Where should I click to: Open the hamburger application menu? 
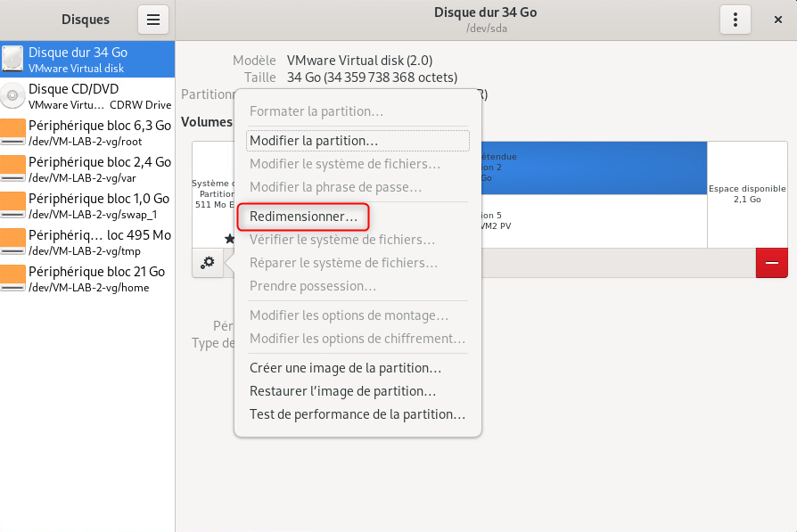click(x=152, y=20)
